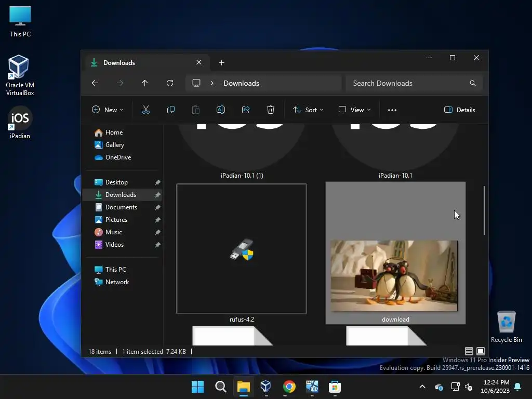Refresh the Downloads folder
532x399 pixels.
(x=170, y=83)
